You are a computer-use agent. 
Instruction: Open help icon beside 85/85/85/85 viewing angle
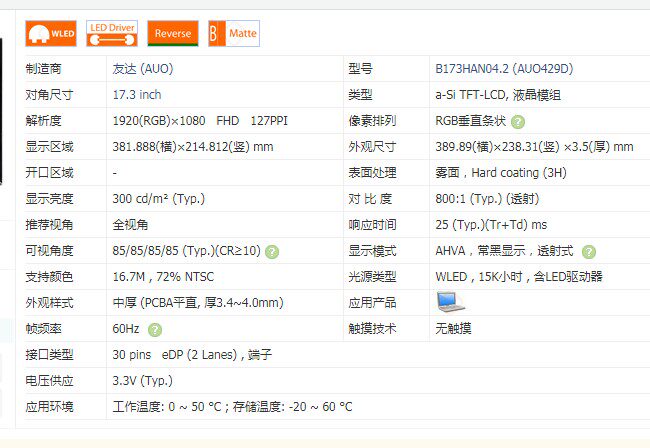(272, 252)
